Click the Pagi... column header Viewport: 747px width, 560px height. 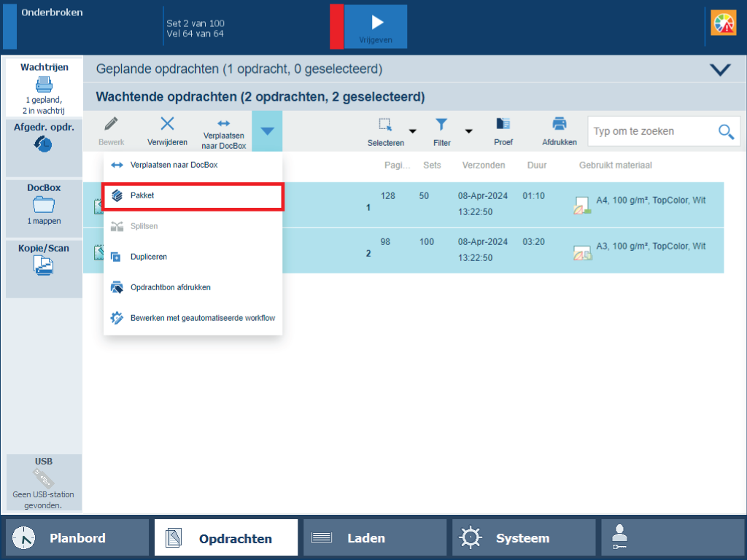click(397, 166)
